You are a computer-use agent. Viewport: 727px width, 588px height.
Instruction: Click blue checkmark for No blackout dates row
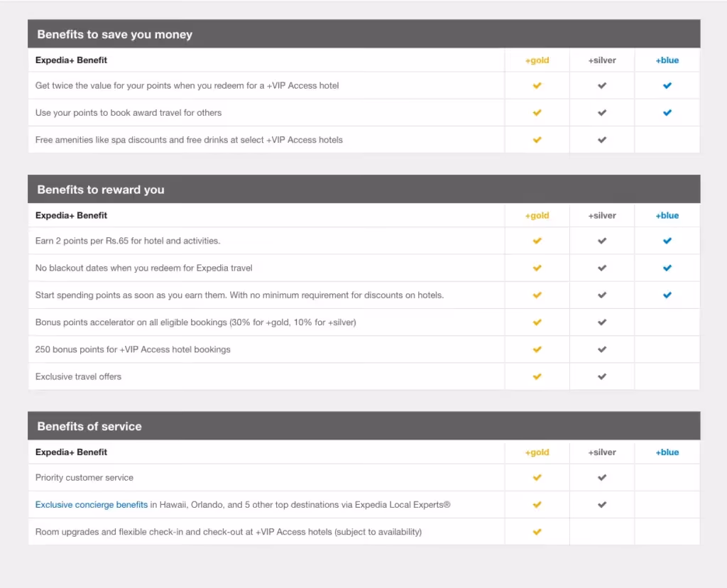(x=667, y=268)
